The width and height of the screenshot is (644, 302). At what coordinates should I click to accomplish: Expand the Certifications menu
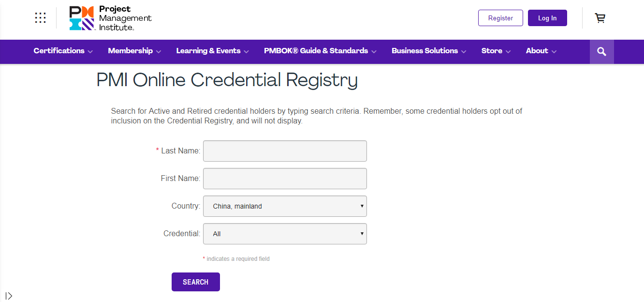pyautogui.click(x=63, y=51)
